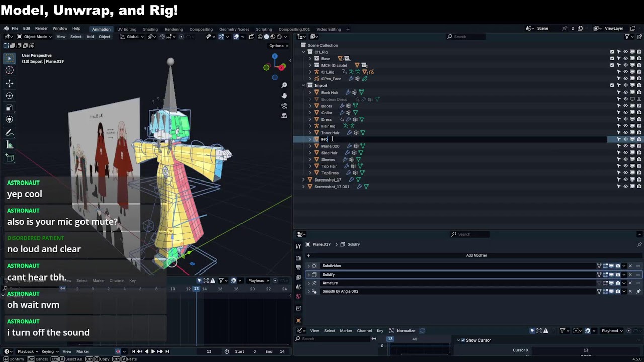Select the Cursor tool in viewport toolbar
This screenshot has width=644, height=362.
pyautogui.click(x=10, y=70)
